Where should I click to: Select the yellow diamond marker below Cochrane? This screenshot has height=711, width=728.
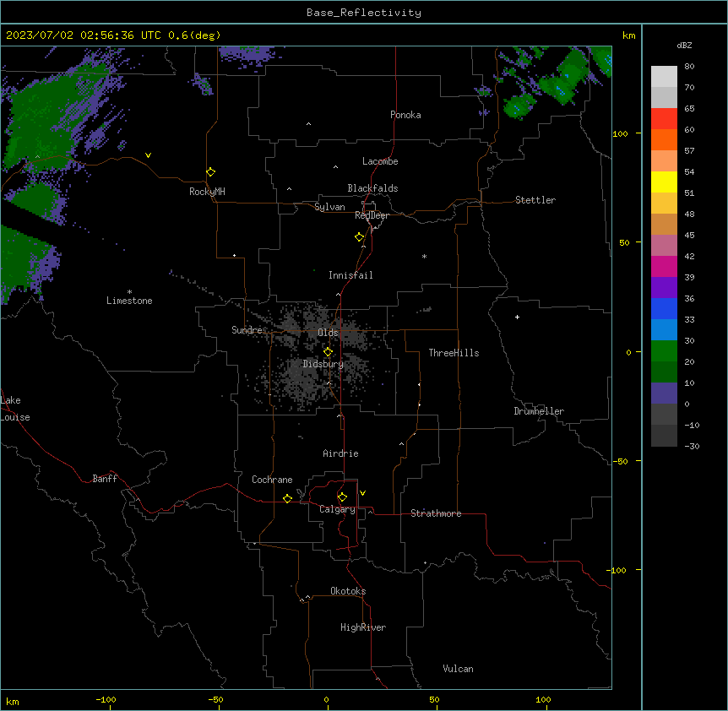287,498
